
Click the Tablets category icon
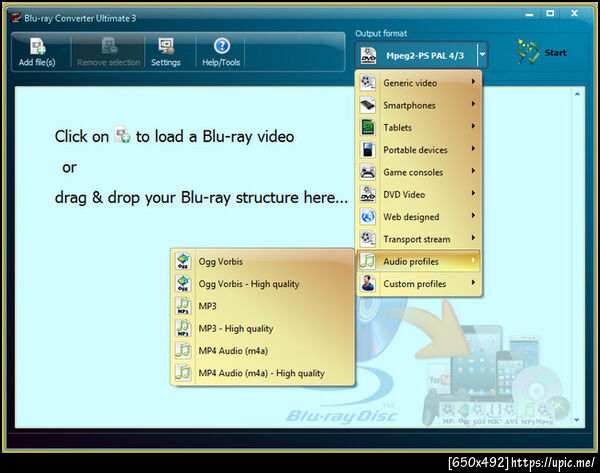point(368,127)
